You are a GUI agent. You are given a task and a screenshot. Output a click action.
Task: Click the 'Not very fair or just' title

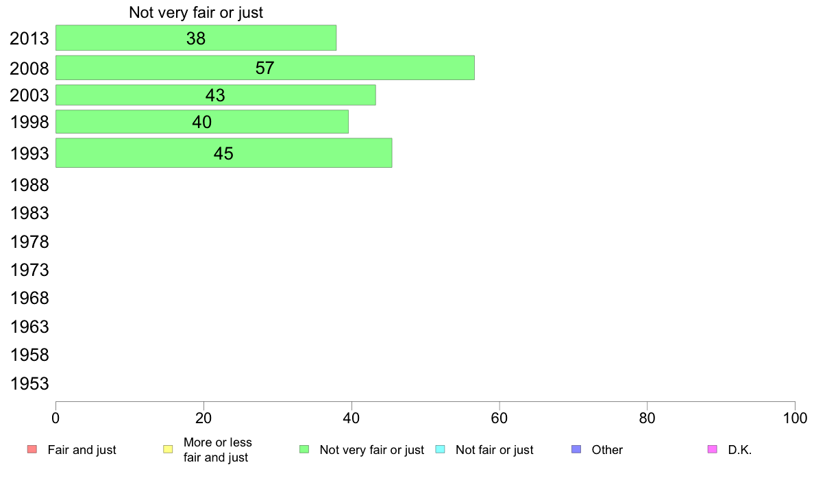(196, 12)
